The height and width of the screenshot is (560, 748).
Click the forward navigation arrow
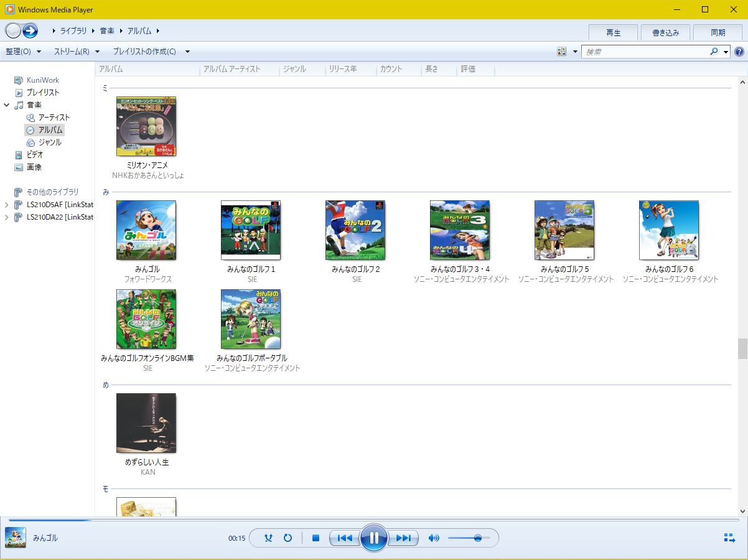30,30
